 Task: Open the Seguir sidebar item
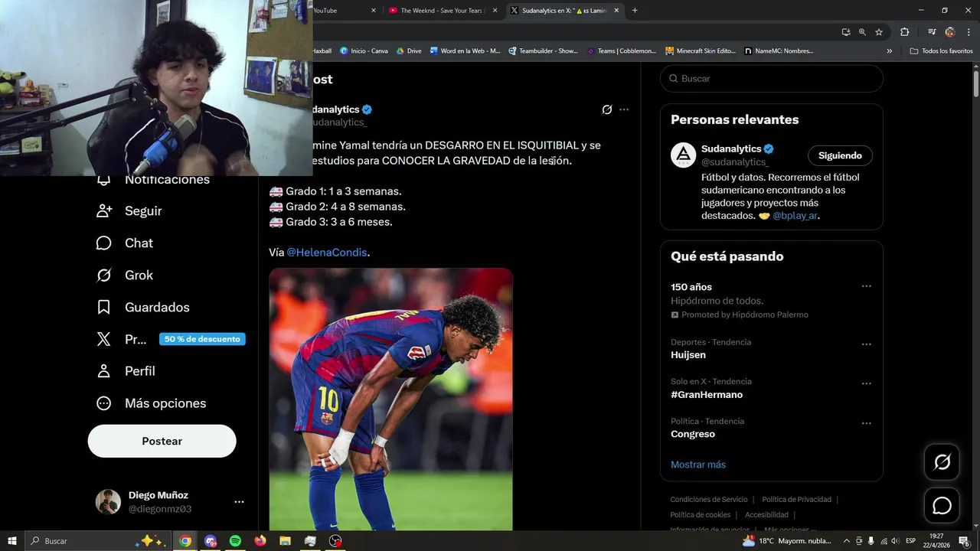tap(129, 210)
